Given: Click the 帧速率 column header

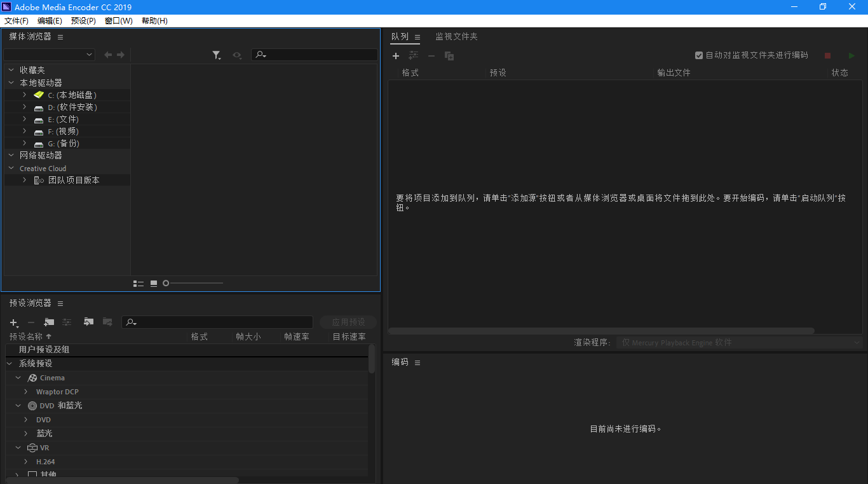Looking at the screenshot, I should tap(297, 336).
